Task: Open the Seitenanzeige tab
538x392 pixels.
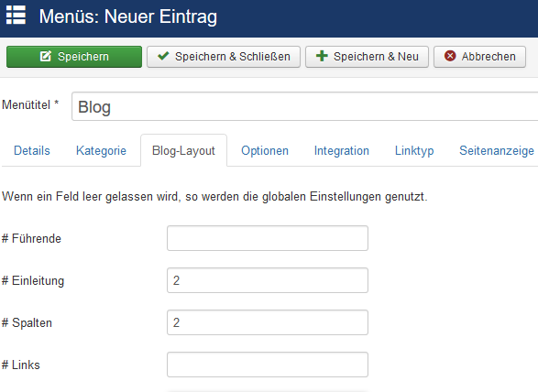Action: [497, 150]
